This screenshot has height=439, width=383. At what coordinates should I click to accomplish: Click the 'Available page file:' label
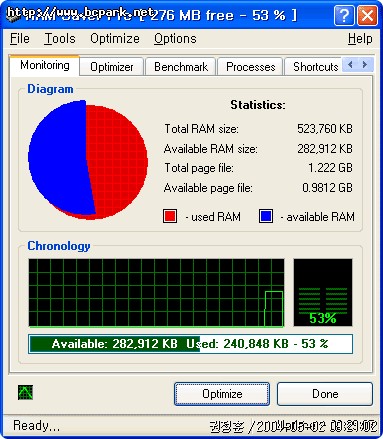click(208, 188)
